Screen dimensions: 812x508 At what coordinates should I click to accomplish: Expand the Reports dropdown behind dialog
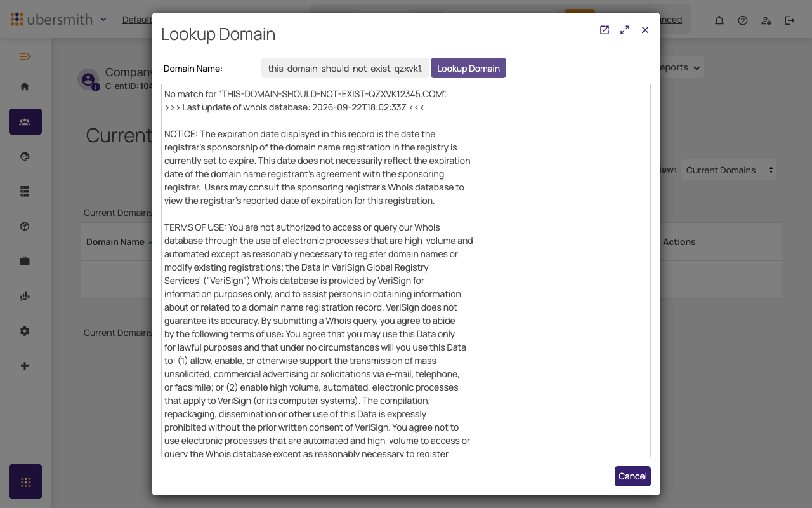681,67
